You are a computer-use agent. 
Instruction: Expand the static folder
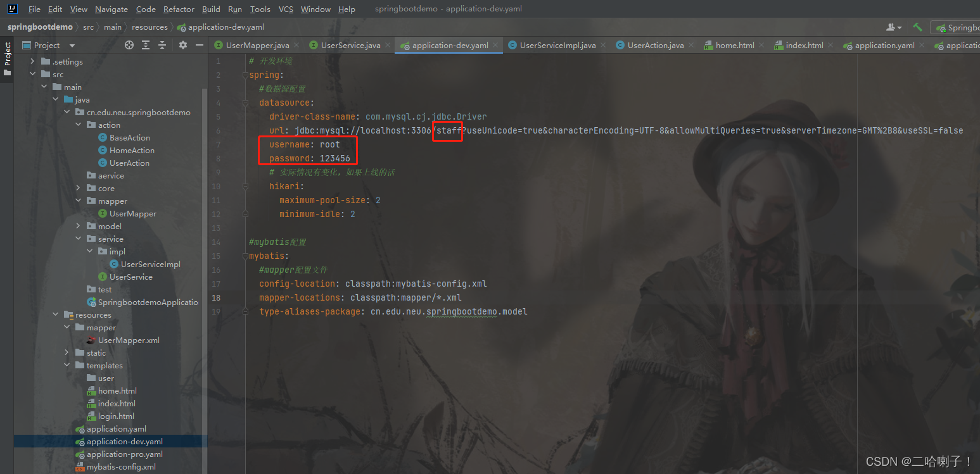pyautogui.click(x=67, y=352)
